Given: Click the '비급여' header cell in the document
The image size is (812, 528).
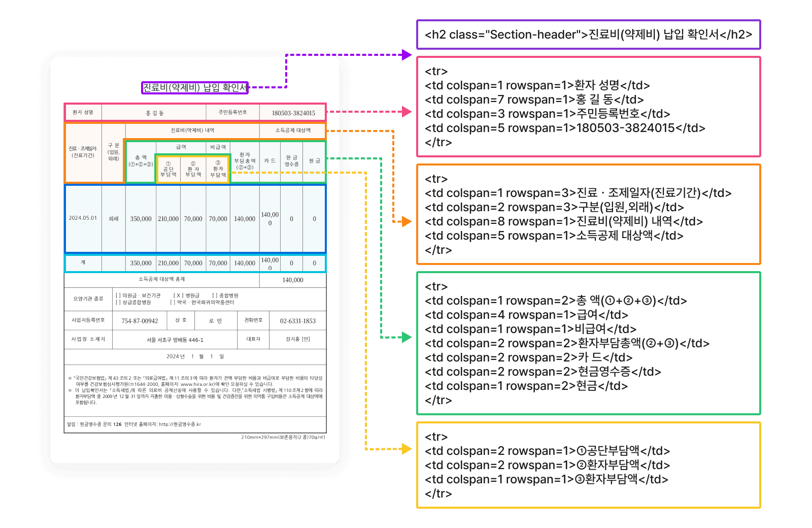Looking at the screenshot, I should pos(218,147).
